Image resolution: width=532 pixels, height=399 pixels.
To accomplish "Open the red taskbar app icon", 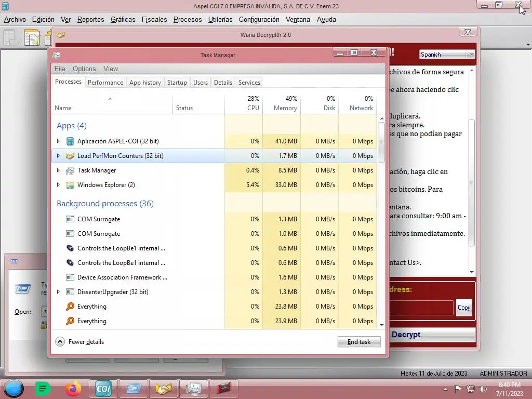I will 223,389.
